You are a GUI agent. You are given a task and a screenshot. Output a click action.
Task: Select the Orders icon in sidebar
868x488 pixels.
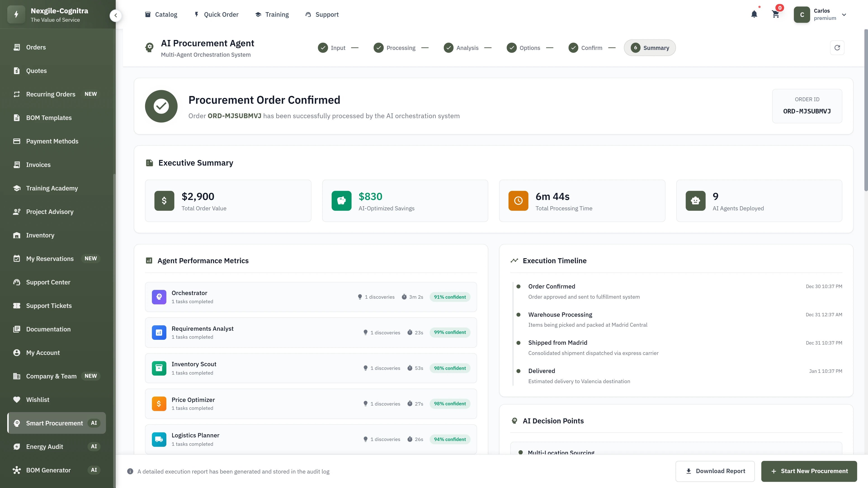coord(17,47)
